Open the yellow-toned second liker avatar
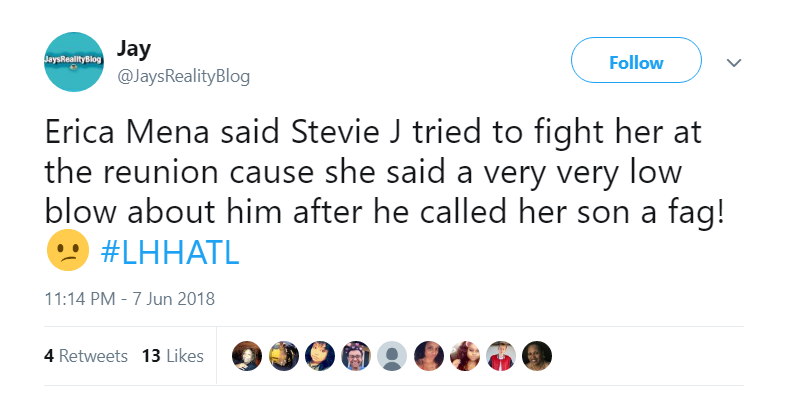This screenshot has width=788, height=399. pyautogui.click(x=283, y=356)
